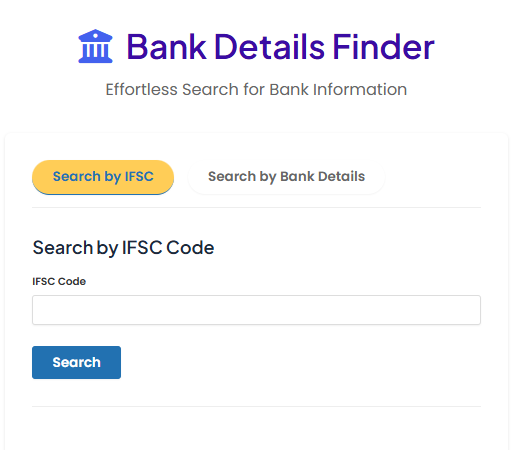
Task: Focus the IFSC Code input field
Action: coord(256,310)
